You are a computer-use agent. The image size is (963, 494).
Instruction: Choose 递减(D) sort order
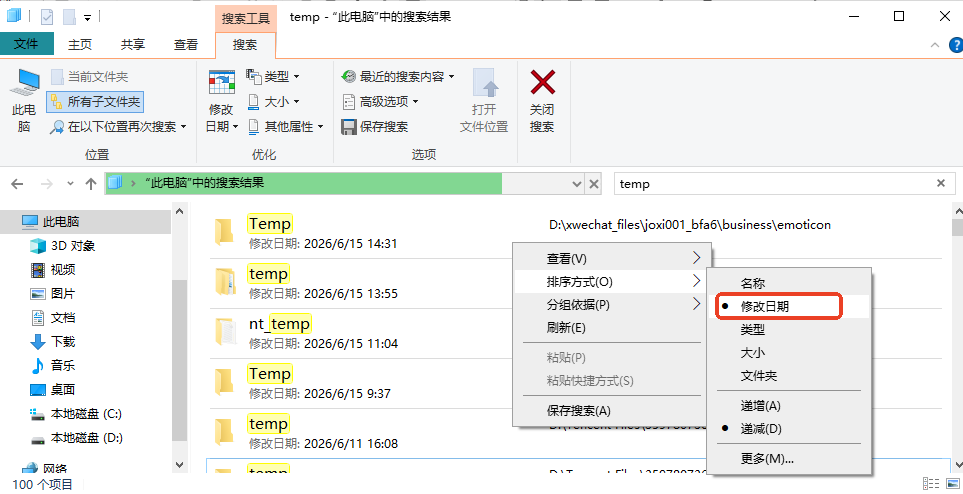point(789,429)
